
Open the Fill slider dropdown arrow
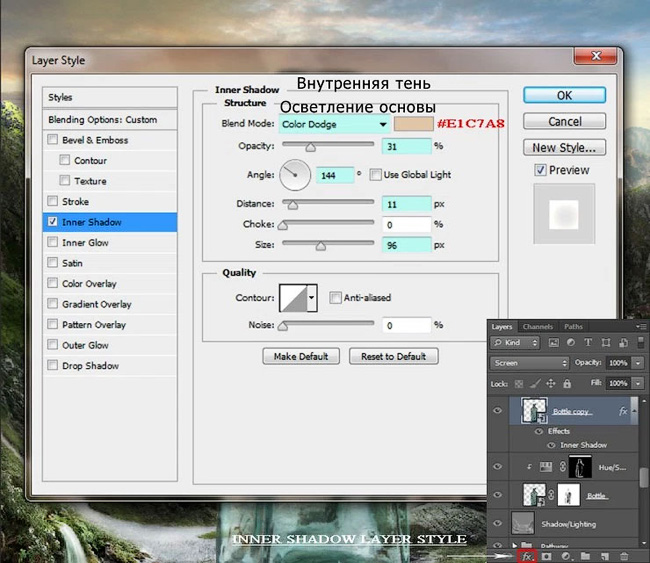638,383
